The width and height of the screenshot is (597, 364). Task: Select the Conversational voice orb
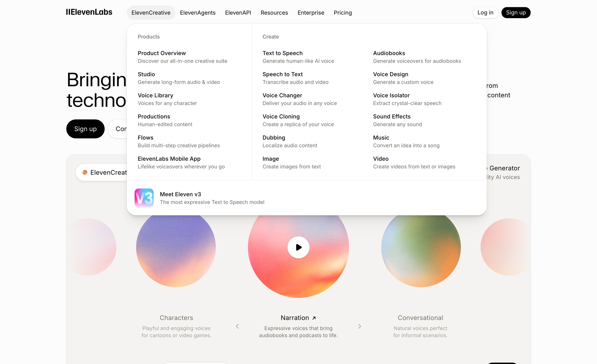tap(421, 251)
